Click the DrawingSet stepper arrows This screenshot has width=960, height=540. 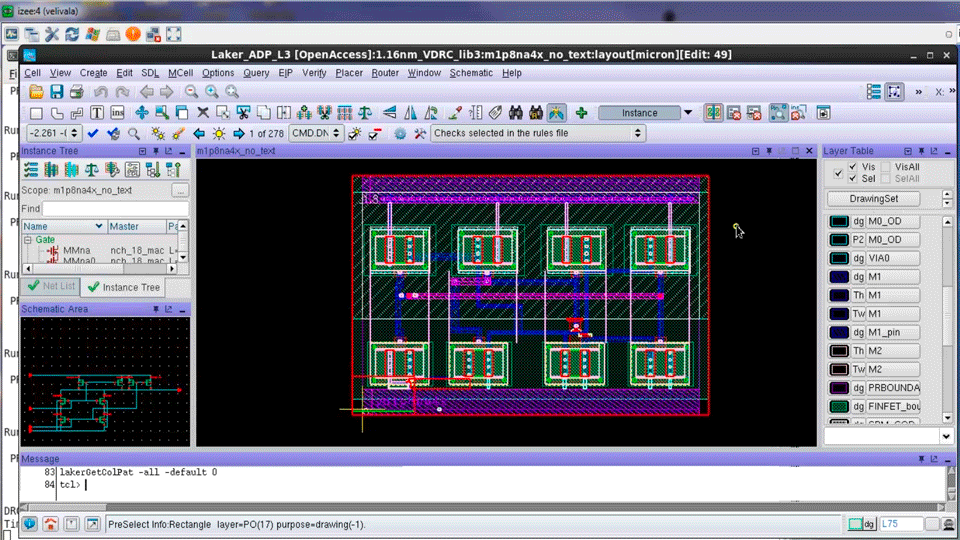(947, 198)
